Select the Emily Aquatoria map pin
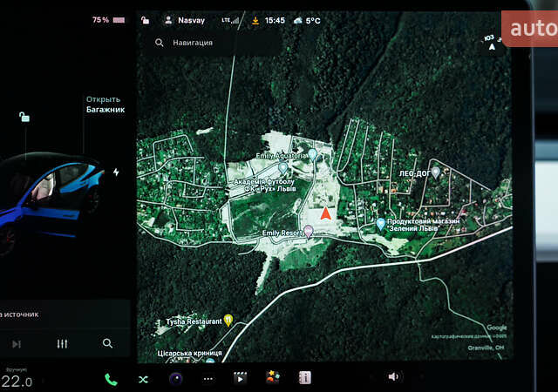The height and width of the screenshot is (392, 558). tap(312, 155)
